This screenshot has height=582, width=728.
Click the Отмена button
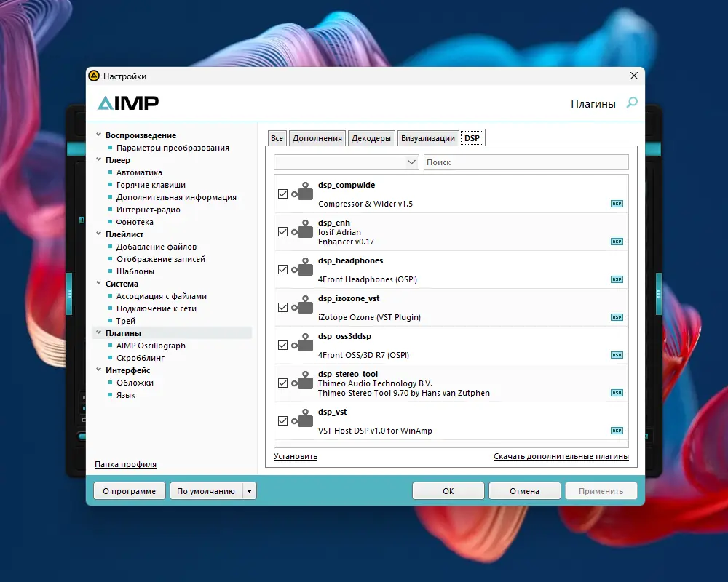coord(525,491)
